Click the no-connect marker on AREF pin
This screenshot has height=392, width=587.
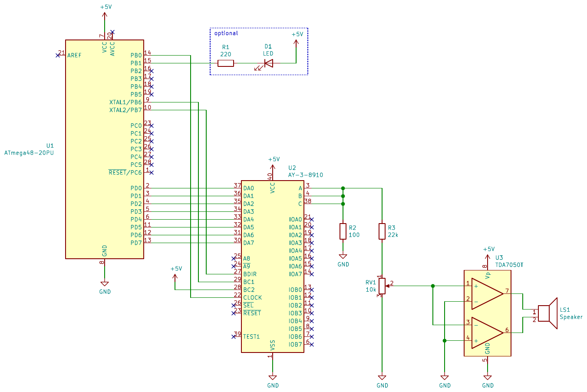tap(58, 55)
